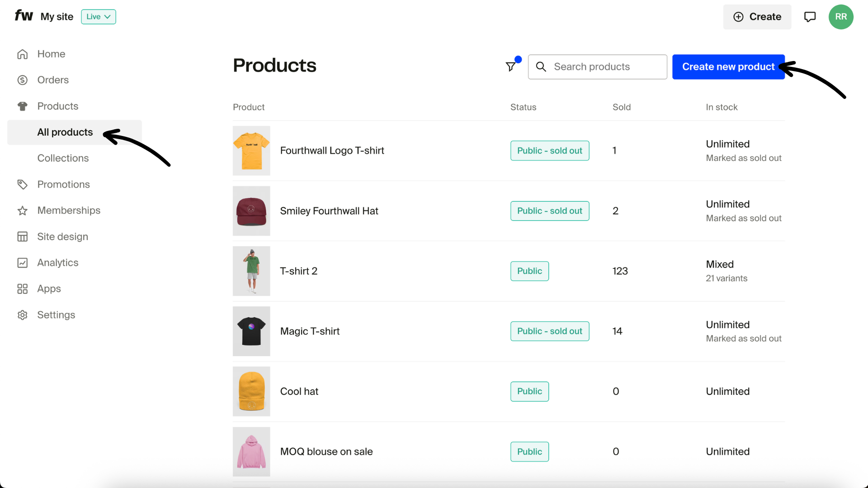This screenshot has height=488, width=868.
Task: Click Cool hat product name
Action: pos(299,391)
